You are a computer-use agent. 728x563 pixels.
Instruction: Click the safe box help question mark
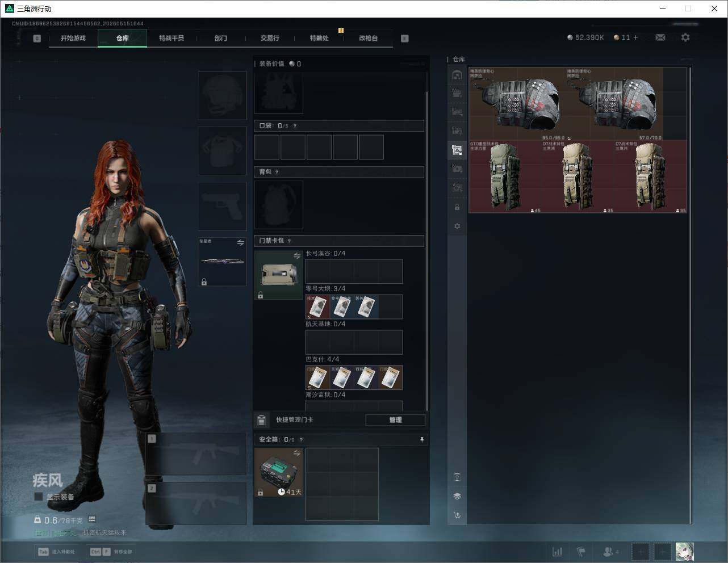point(301,440)
